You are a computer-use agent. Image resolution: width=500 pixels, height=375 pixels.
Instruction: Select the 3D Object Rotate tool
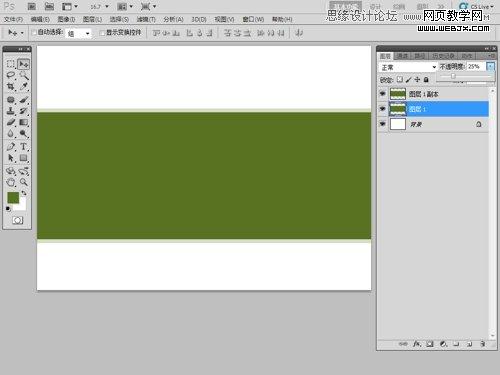11,171
